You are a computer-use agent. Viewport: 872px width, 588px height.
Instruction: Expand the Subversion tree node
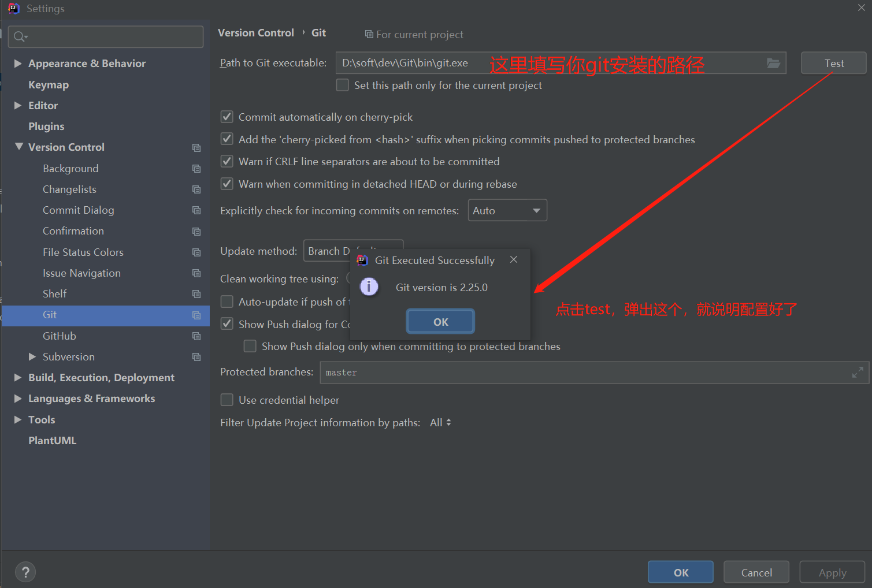click(x=32, y=356)
